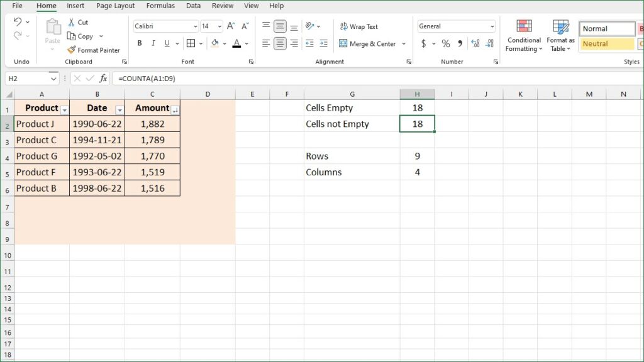Open the Data ribbon tab
Viewport: 644px width, 362px height.
coord(193,6)
